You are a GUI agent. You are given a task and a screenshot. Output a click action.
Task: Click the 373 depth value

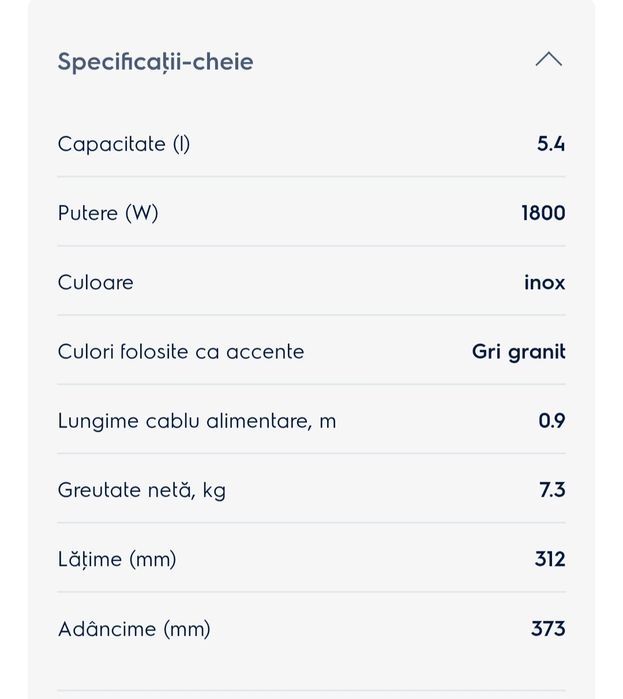pyautogui.click(x=548, y=629)
